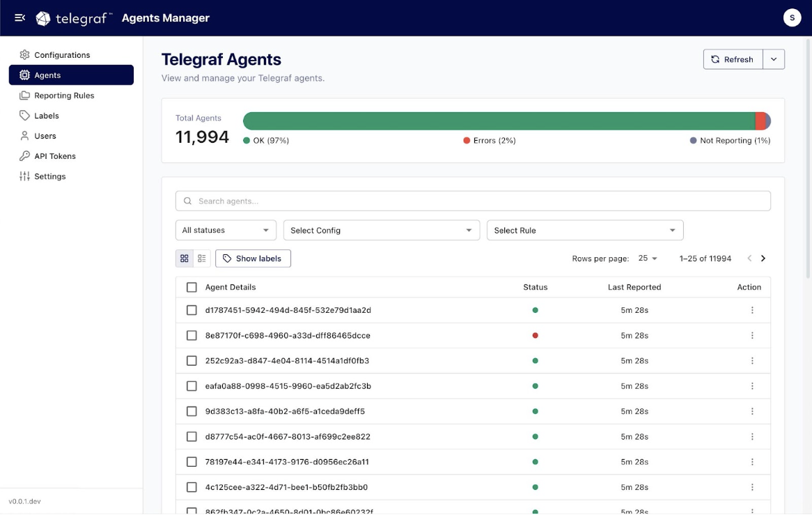Open agent eafa0a88-0998-4515-9960-ea5d2ab2fc3b details
Viewport: 812px width, 517px height.
tap(288, 386)
